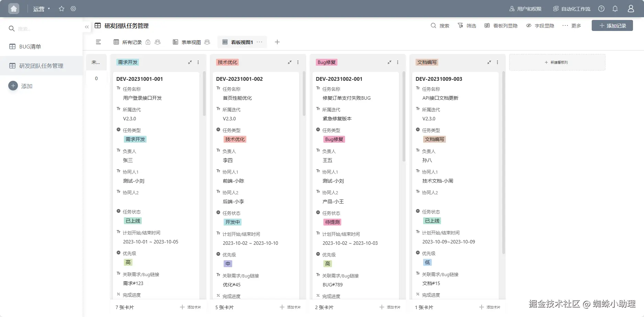Image resolution: width=644 pixels, height=317 pixels.
Task: Open the help question mark icon
Action: 601,9
